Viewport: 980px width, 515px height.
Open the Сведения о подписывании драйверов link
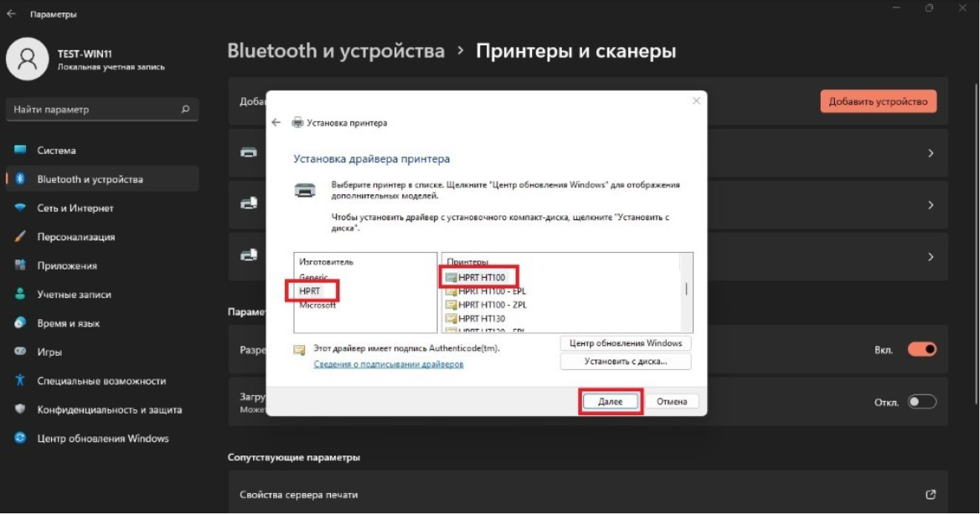pyautogui.click(x=388, y=364)
